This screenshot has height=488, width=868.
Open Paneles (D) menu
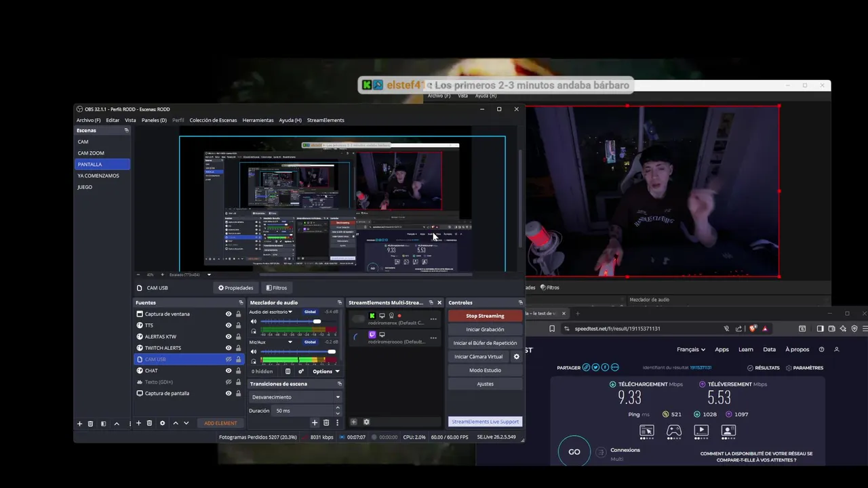154,120
